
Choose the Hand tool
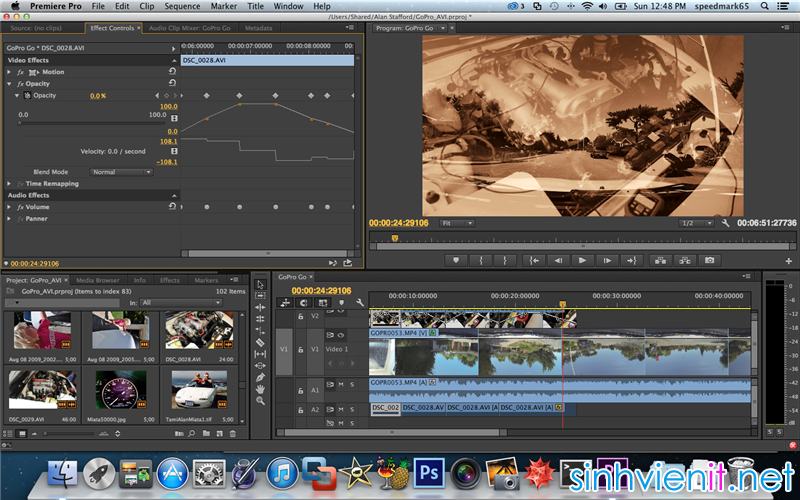coord(260,388)
